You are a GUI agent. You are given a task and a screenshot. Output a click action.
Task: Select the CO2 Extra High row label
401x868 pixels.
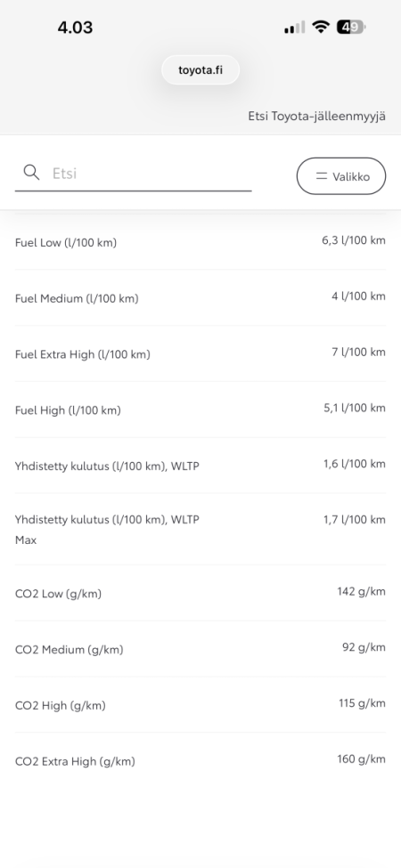76,761
